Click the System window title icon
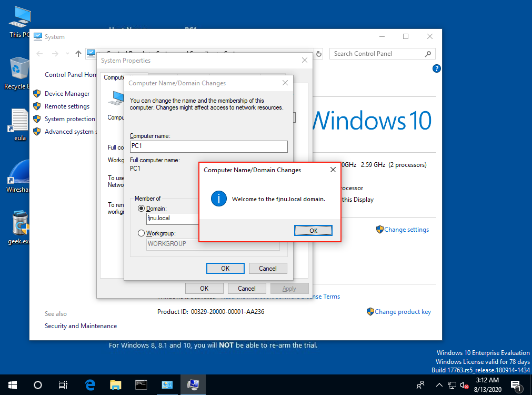Screen dimensions: 532x395 pyautogui.click(x=38, y=36)
